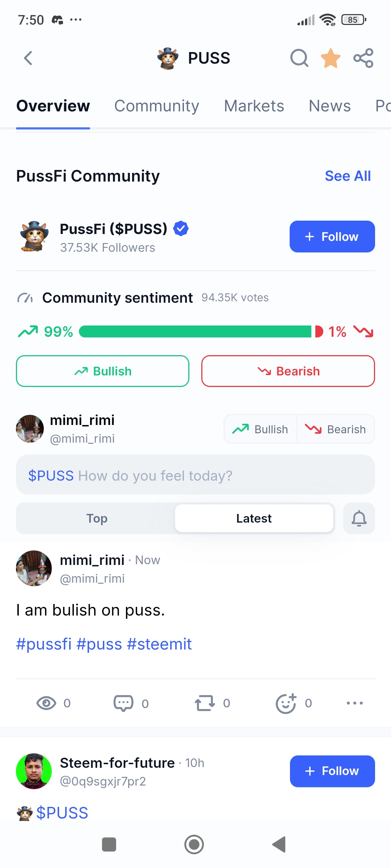Follow PussFi ($PUSS) account
This screenshot has width=391, height=868.
pos(332,237)
